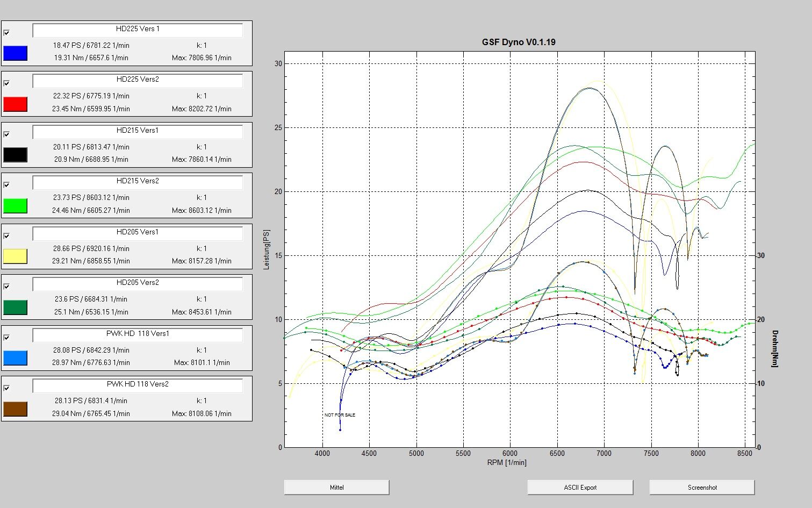Uncheck the HD205 Vers2 checkbox
This screenshot has width=812, height=508.
click(x=6, y=287)
